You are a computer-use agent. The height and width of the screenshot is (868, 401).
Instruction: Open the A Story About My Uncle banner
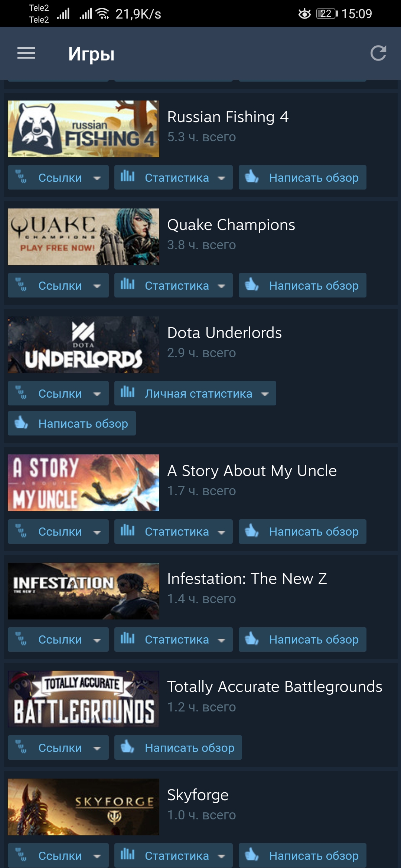tap(84, 483)
